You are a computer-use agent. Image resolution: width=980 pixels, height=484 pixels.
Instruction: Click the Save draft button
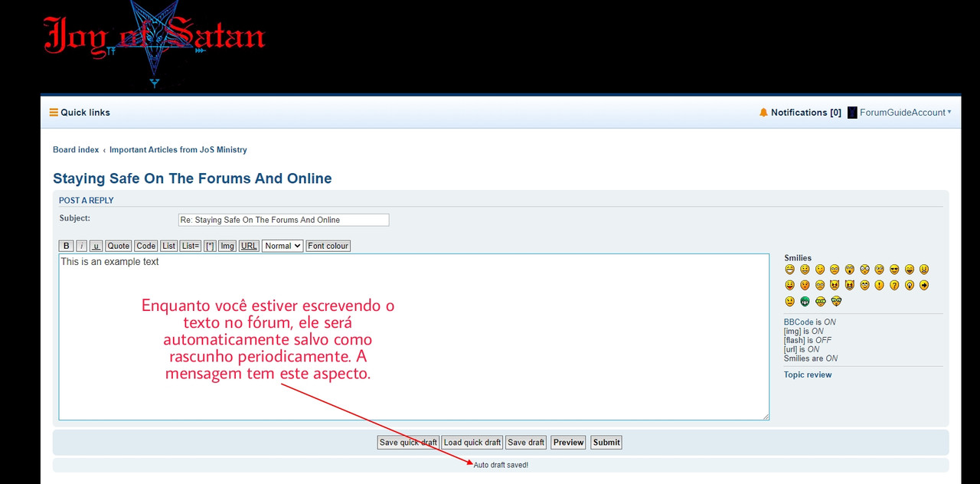tap(527, 443)
